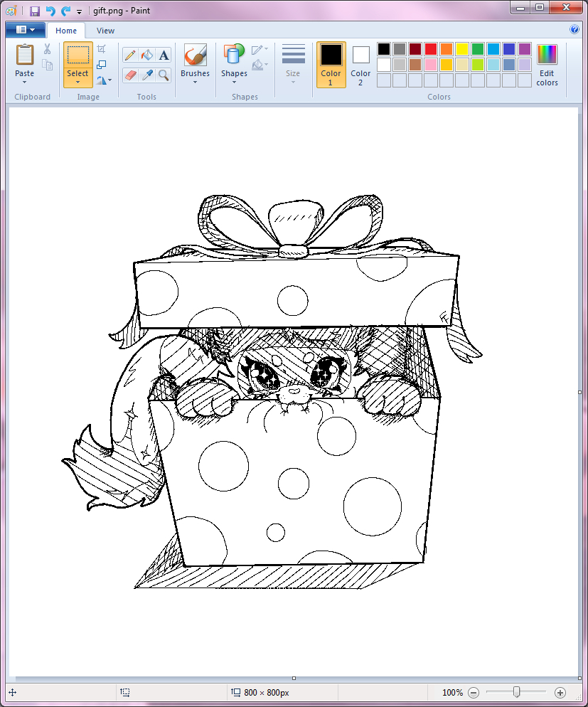
Task: Click the zoom slider handle
Action: tap(517, 692)
